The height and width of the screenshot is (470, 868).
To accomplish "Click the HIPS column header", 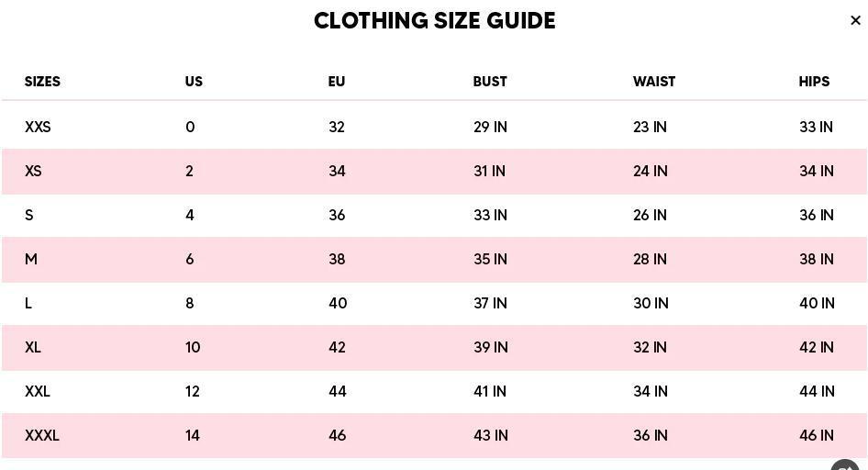I will pyautogui.click(x=814, y=82).
